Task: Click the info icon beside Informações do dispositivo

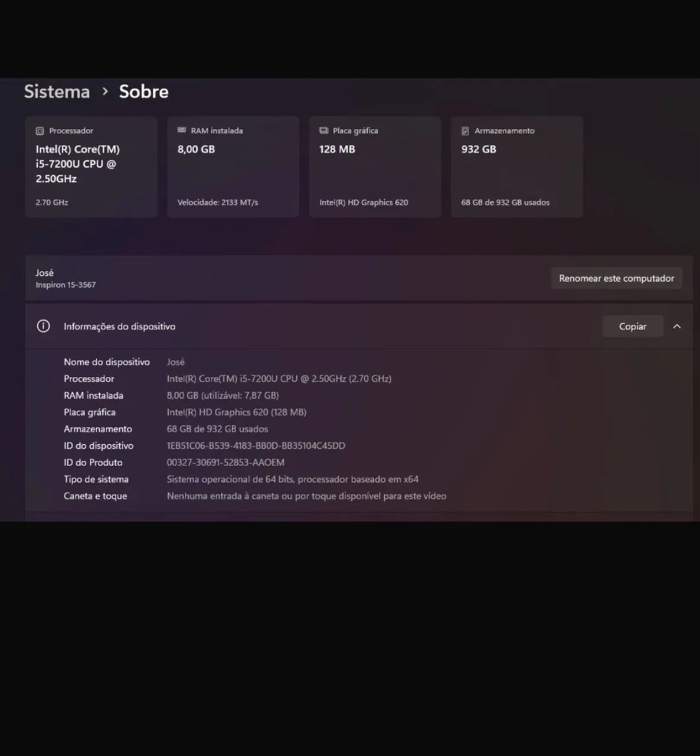Action: pyautogui.click(x=43, y=326)
